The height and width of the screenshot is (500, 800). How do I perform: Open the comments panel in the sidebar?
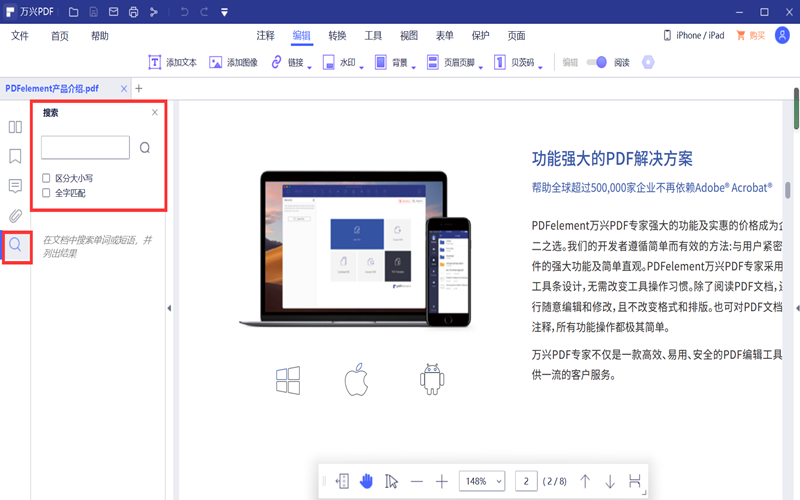click(x=15, y=186)
